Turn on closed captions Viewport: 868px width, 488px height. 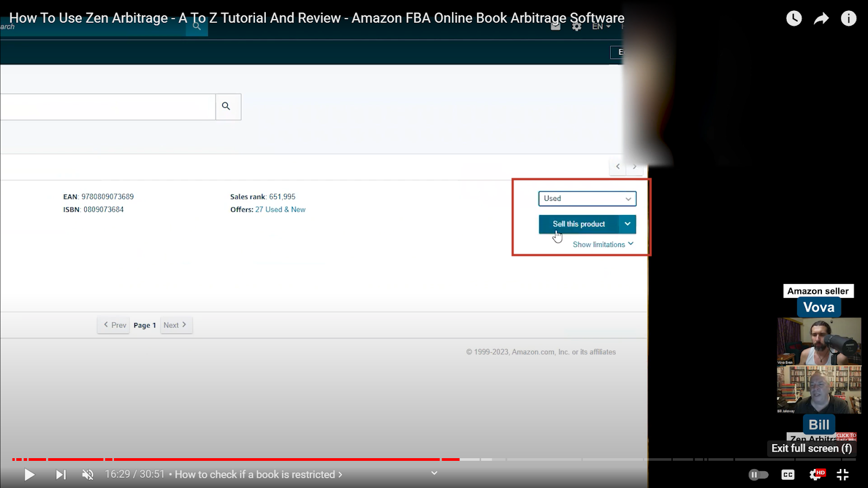788,475
